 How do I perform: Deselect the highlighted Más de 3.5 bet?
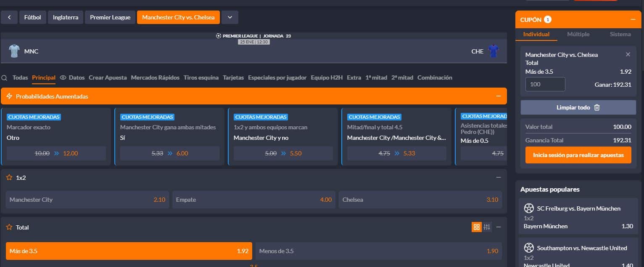click(x=129, y=251)
